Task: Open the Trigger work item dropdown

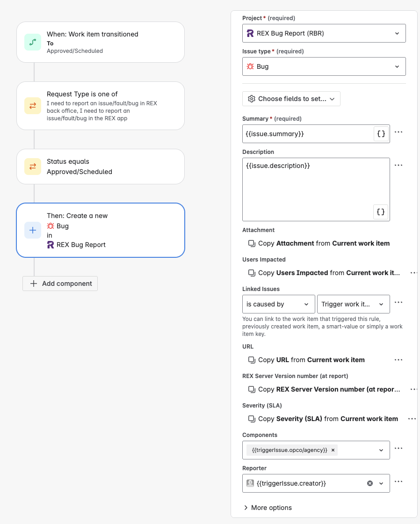Action: click(x=354, y=304)
